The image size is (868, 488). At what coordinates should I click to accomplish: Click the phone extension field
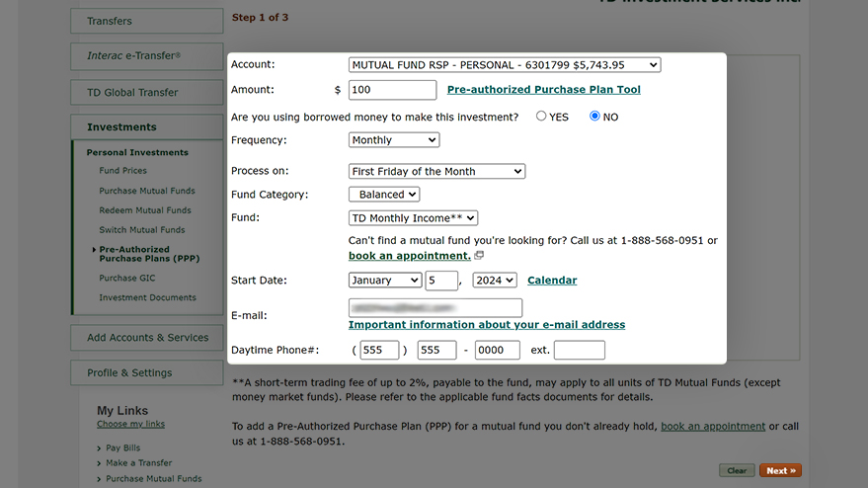click(x=579, y=350)
